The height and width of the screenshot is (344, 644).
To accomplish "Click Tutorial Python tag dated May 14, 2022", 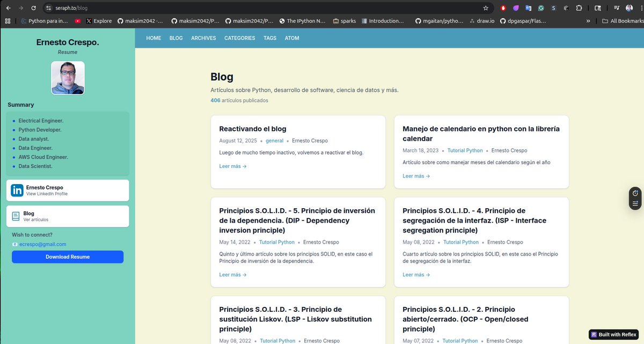I will (x=277, y=242).
